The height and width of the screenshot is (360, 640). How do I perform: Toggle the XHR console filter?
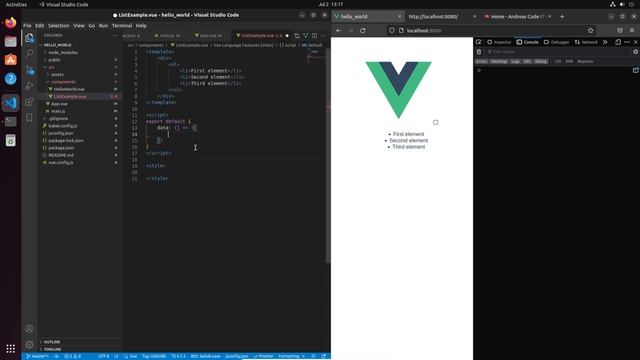coord(569,61)
